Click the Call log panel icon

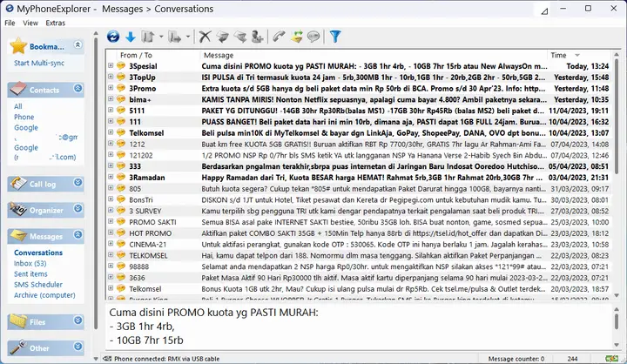coord(18,184)
